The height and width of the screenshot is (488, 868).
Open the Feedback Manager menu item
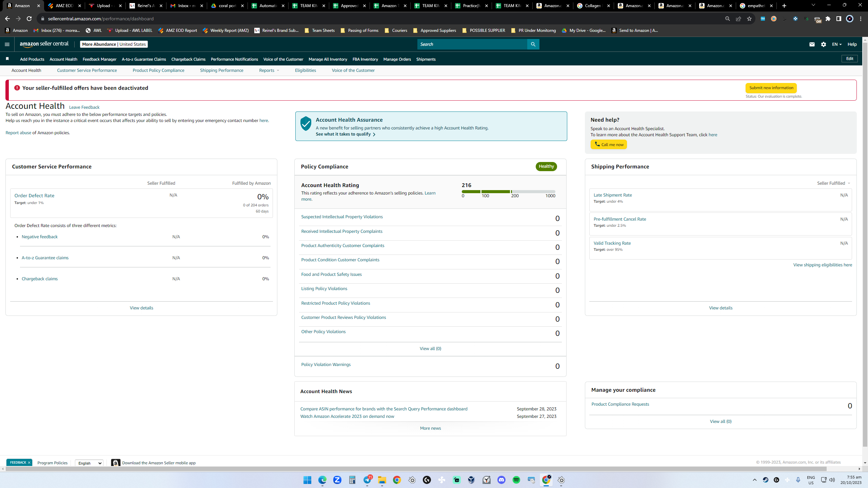[99, 59]
